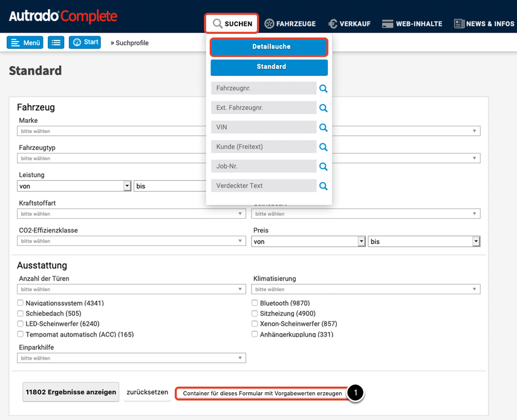Click the magnifier next to Verdeckter Text

tap(324, 186)
